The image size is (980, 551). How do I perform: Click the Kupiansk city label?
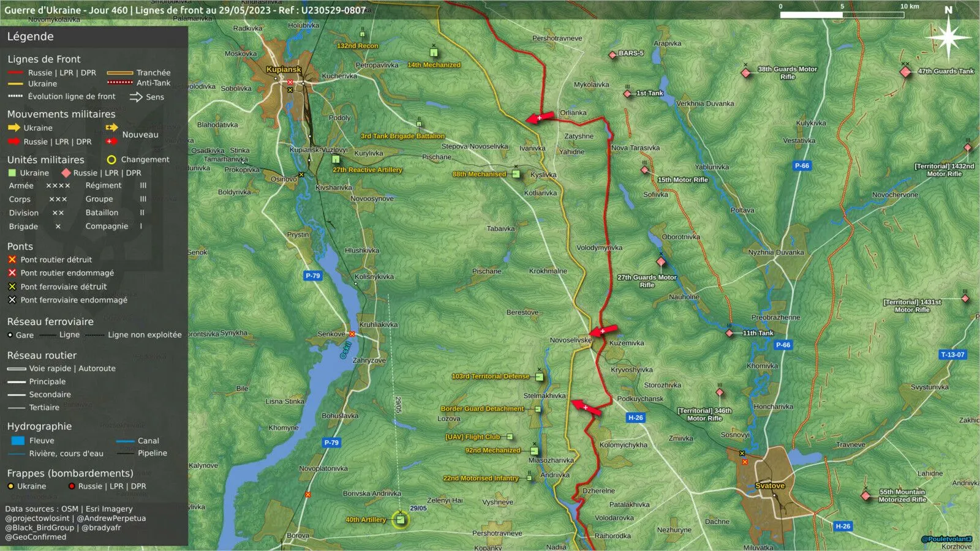tap(284, 69)
